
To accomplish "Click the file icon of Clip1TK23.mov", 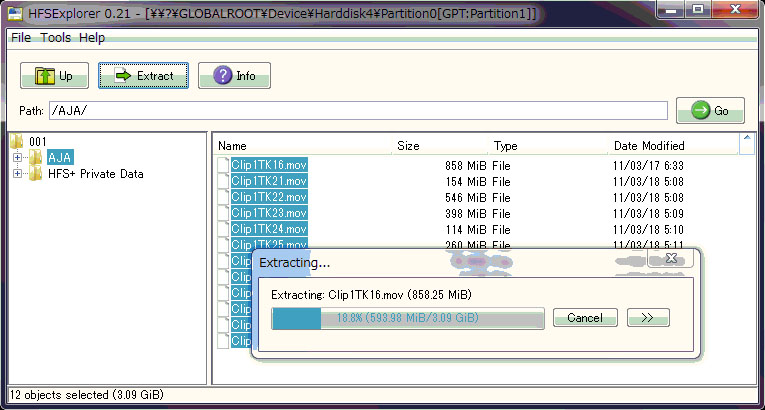I will [223, 213].
